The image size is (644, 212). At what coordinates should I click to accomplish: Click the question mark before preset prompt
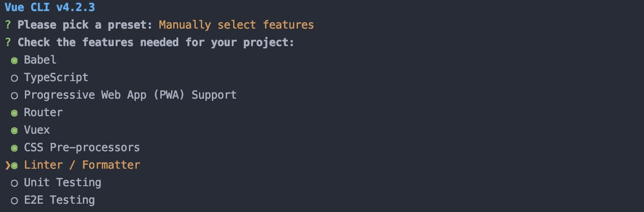click(x=8, y=25)
